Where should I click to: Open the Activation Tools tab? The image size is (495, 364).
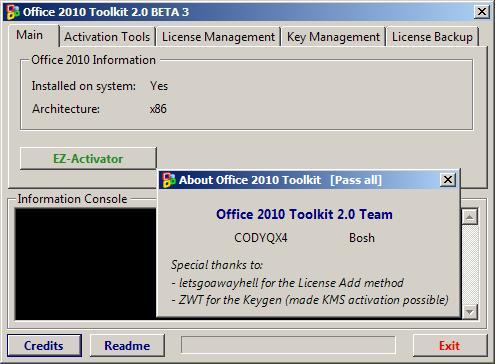point(107,37)
